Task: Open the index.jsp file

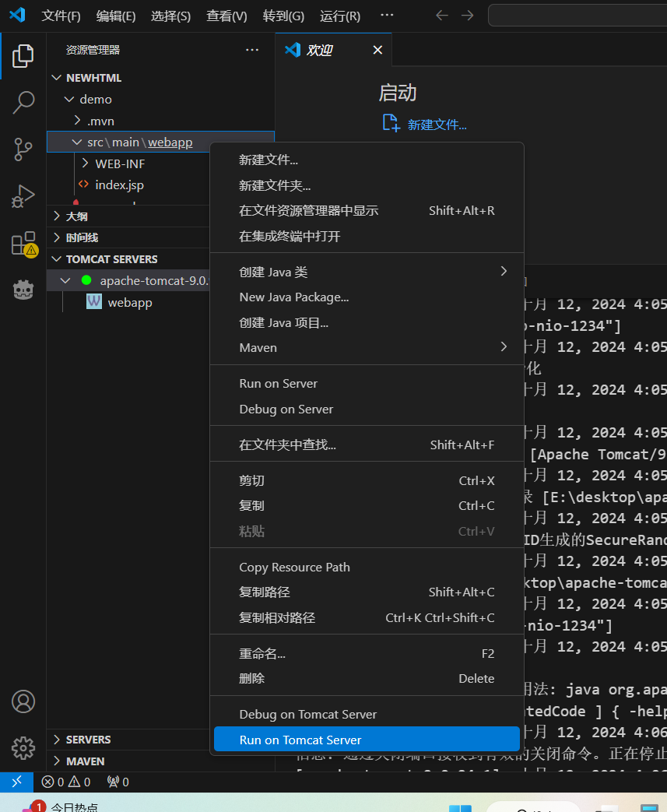Action: [x=119, y=185]
